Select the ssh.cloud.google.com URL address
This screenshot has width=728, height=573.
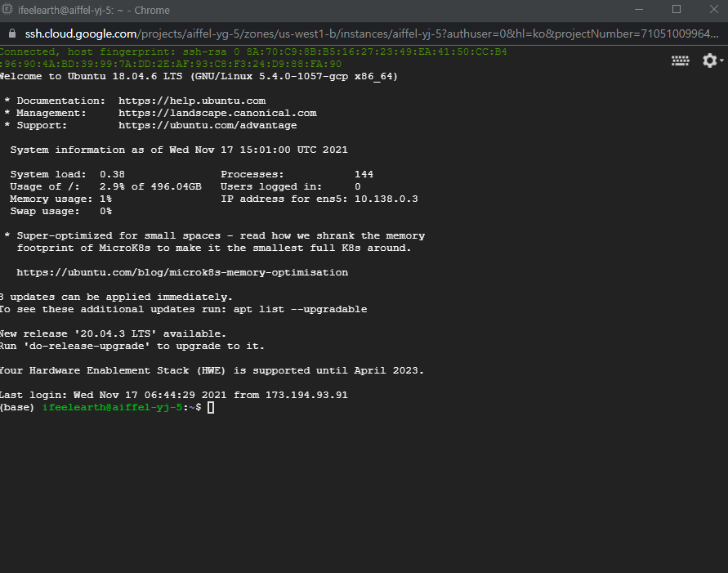pos(372,34)
